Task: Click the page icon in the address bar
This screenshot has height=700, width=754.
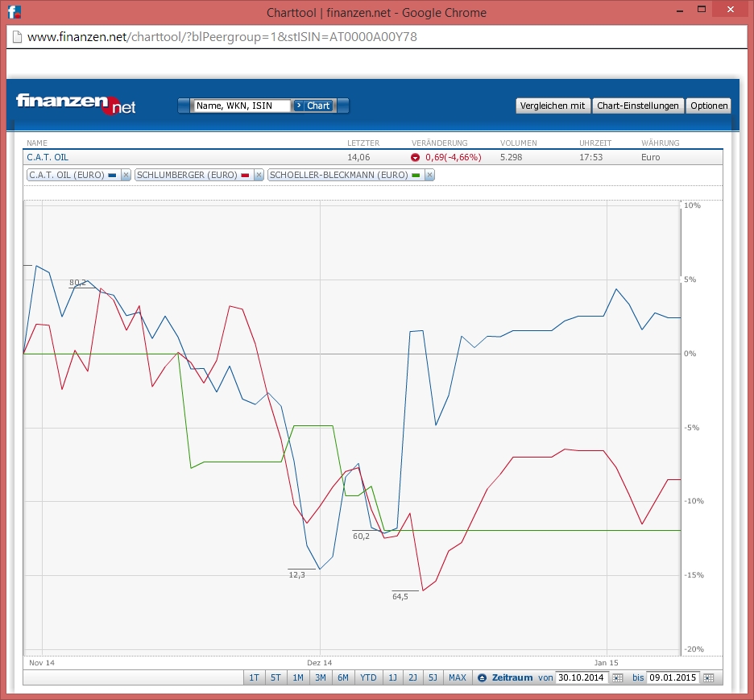Action: pyautogui.click(x=17, y=37)
